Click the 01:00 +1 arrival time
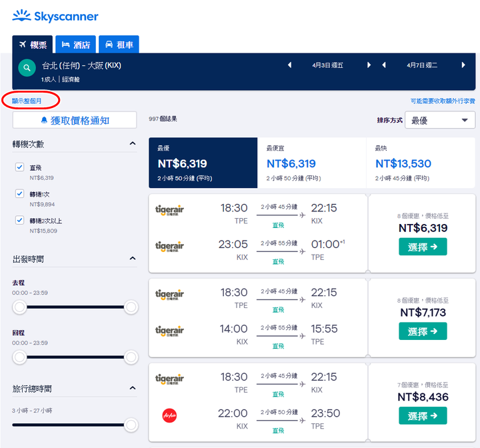The width and height of the screenshot is (480, 448). click(328, 244)
